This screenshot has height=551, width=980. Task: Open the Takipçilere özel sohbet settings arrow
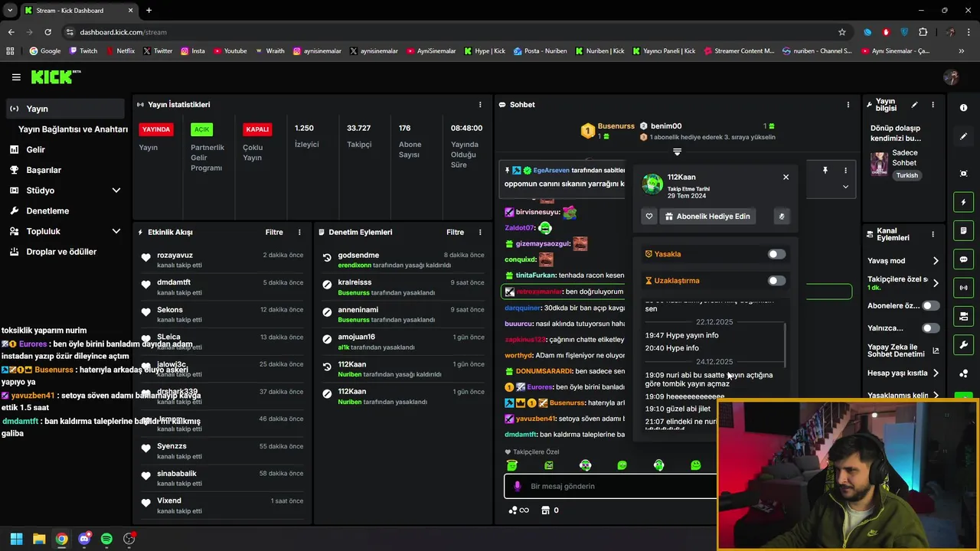click(936, 283)
